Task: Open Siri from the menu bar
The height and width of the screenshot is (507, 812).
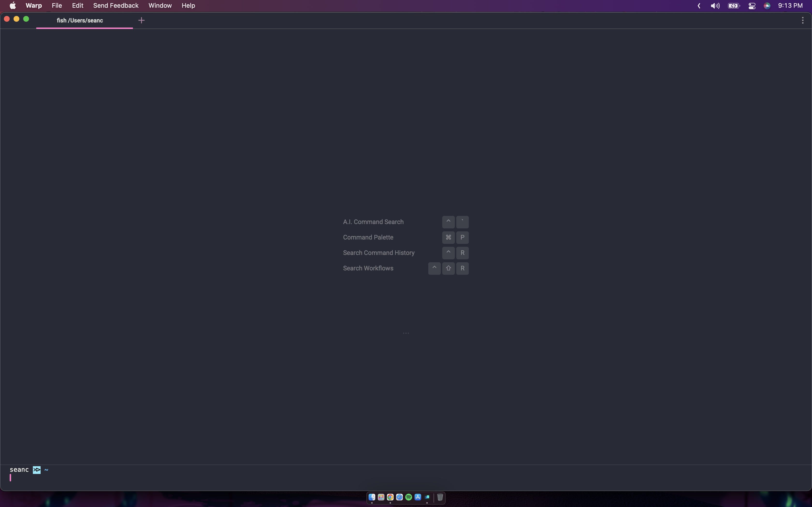Action: (767, 6)
